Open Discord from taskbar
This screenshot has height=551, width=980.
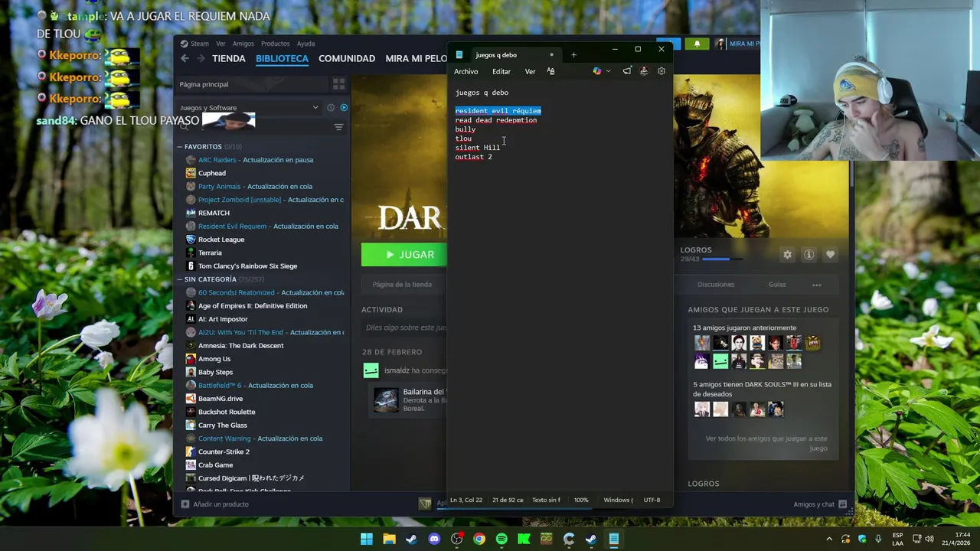pyautogui.click(x=434, y=539)
